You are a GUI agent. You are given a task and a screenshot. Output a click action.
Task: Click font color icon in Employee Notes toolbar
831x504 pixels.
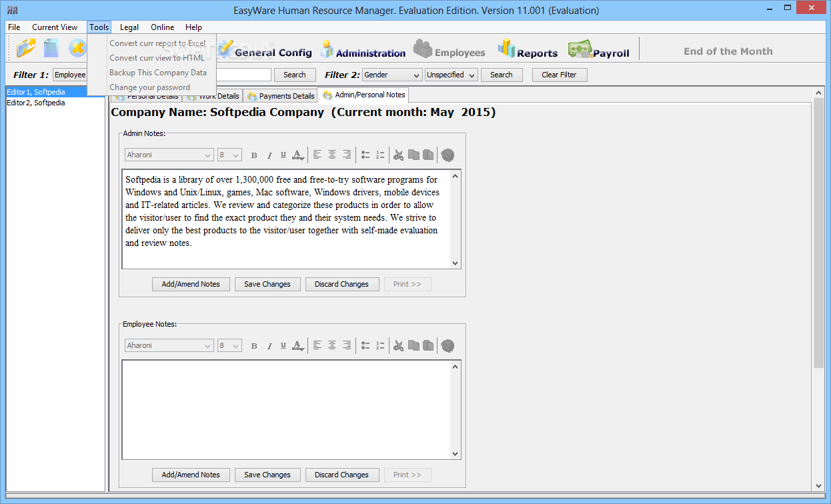pyautogui.click(x=297, y=345)
